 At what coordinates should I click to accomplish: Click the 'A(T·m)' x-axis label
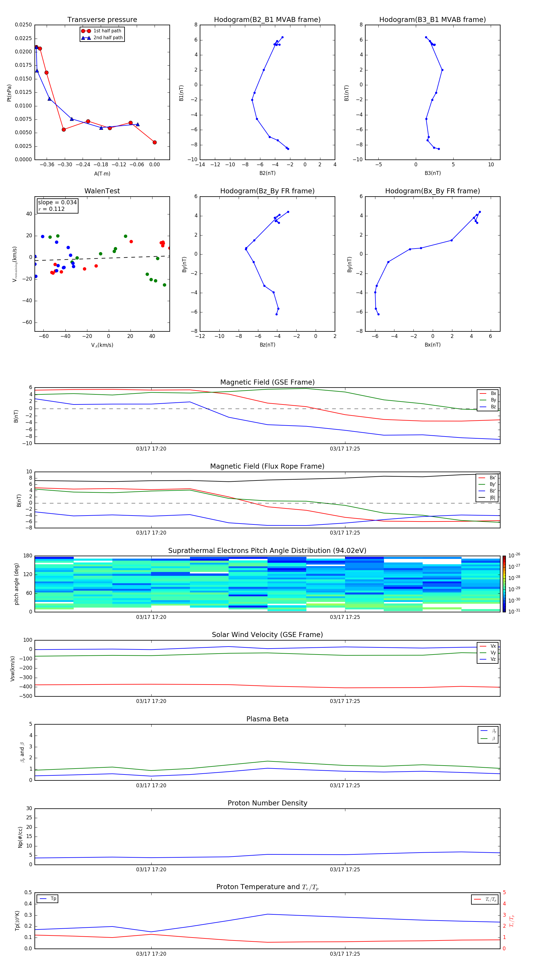pos(102,174)
